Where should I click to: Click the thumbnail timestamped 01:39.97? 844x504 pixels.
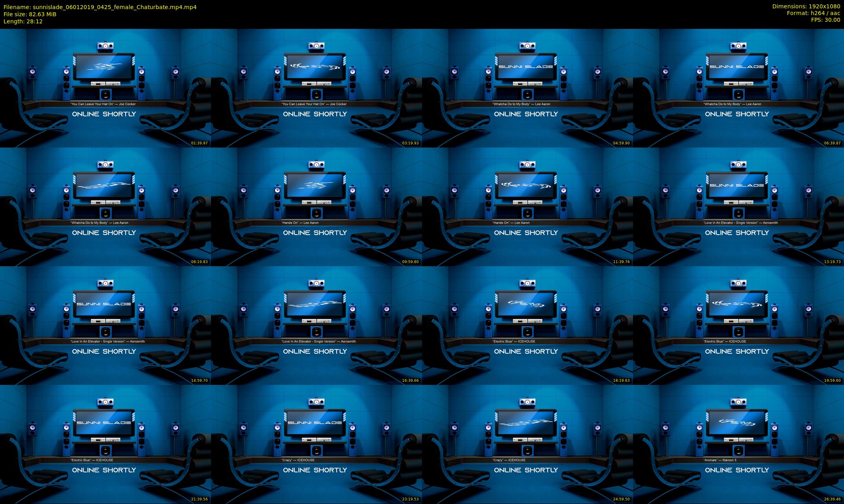[x=105, y=88]
